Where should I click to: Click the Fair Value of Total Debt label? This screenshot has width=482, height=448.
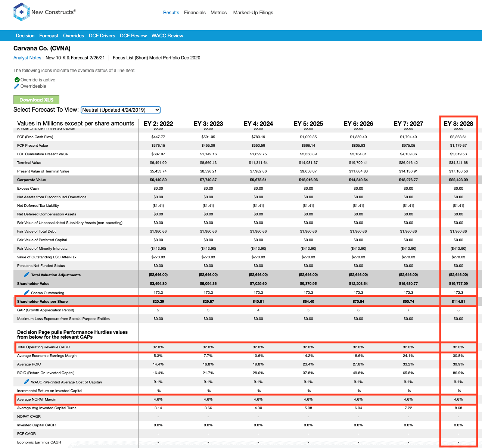pos(36,231)
